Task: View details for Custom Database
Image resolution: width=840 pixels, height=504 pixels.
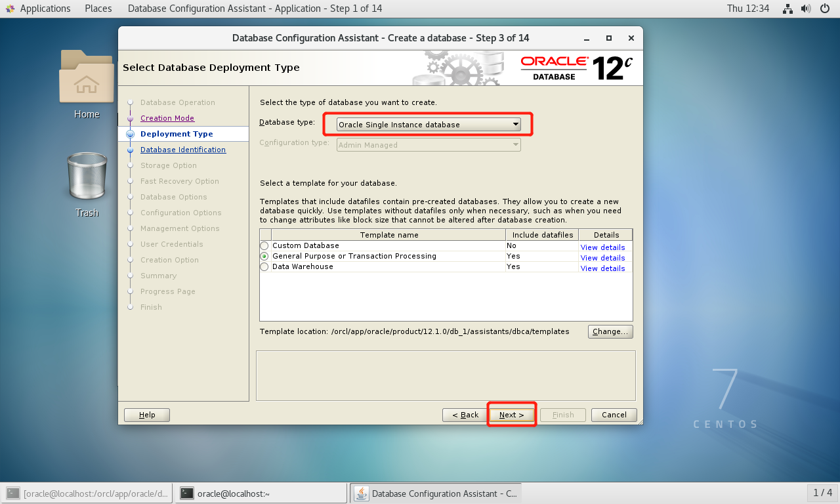Action: 602,247
